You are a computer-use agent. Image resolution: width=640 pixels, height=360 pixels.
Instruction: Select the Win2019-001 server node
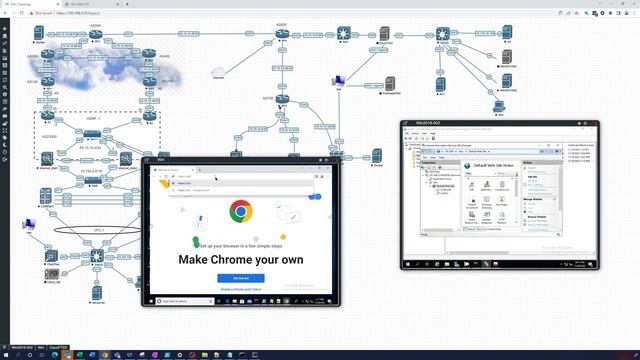point(507,57)
